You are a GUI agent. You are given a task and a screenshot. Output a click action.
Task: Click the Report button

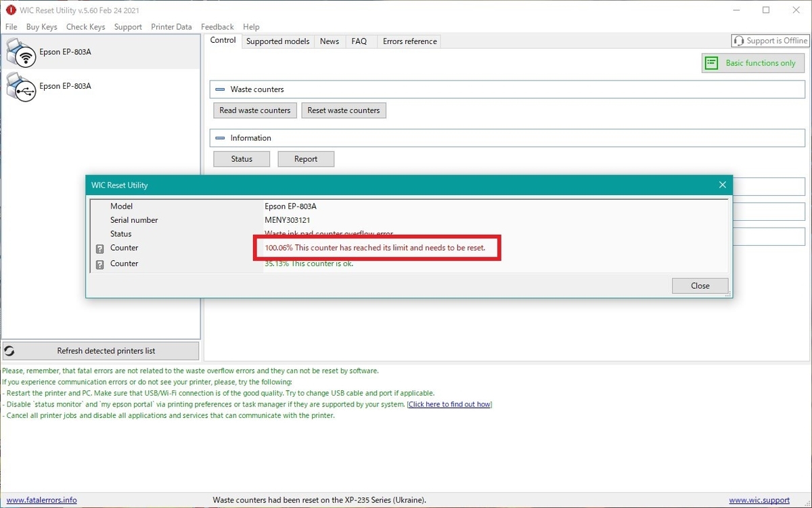click(306, 159)
